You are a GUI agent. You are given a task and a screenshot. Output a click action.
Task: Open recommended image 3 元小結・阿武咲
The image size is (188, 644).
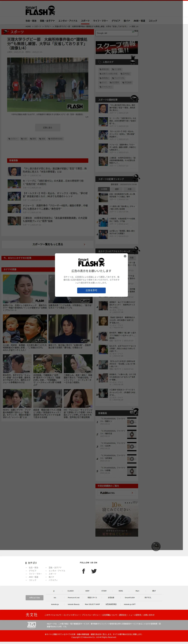coord(25,329)
